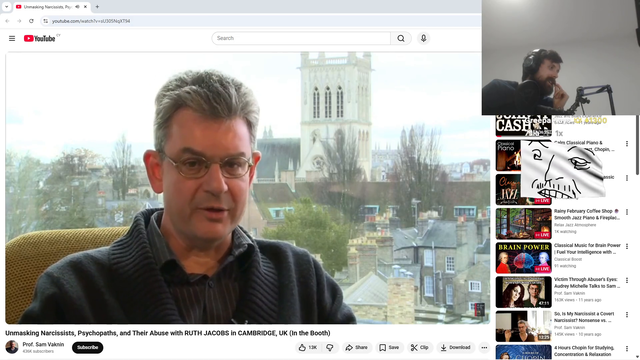Image resolution: width=640 pixels, height=360 pixels.
Task: Create a Clip of the video
Action: tap(420, 347)
